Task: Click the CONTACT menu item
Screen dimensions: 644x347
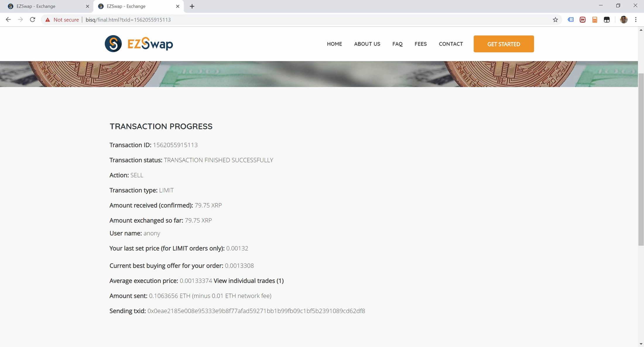Action: point(451,44)
